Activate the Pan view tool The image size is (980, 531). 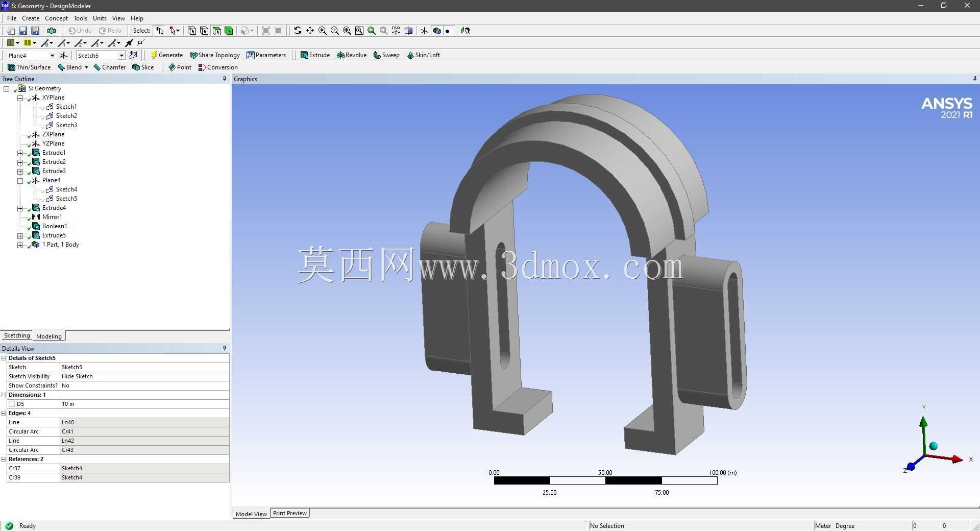point(310,31)
